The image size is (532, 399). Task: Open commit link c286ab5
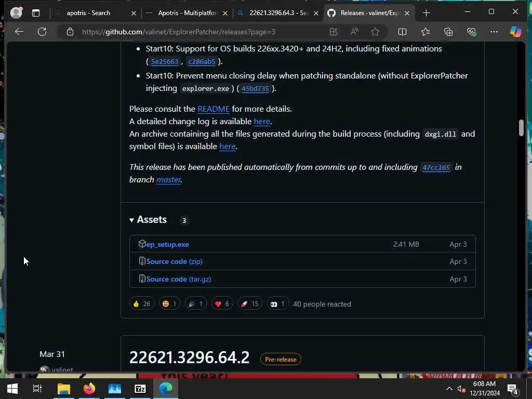tap(202, 61)
